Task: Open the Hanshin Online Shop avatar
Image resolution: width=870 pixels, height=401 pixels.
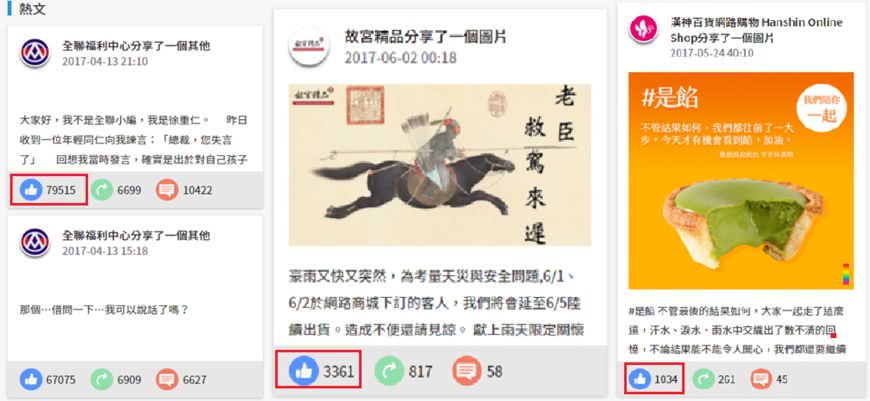Action: click(643, 29)
